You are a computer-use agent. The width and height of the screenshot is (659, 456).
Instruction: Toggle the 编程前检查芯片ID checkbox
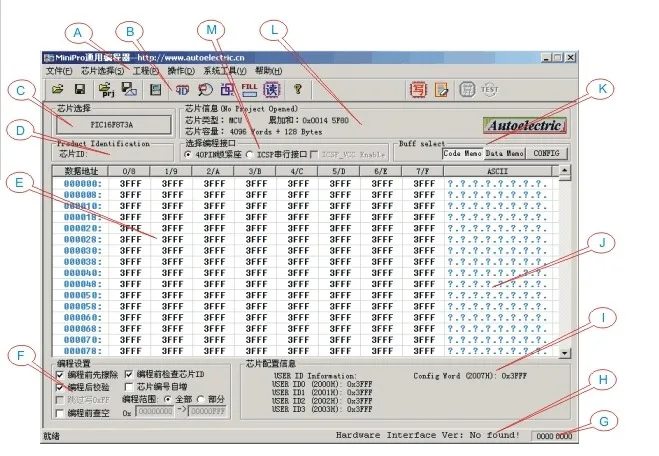[129, 374]
